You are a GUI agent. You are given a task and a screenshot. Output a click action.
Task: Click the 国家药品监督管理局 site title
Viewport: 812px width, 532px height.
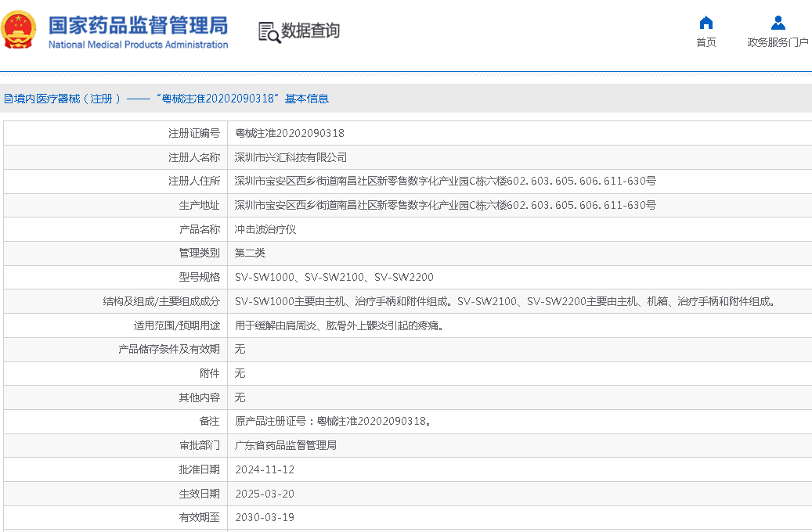[138, 24]
